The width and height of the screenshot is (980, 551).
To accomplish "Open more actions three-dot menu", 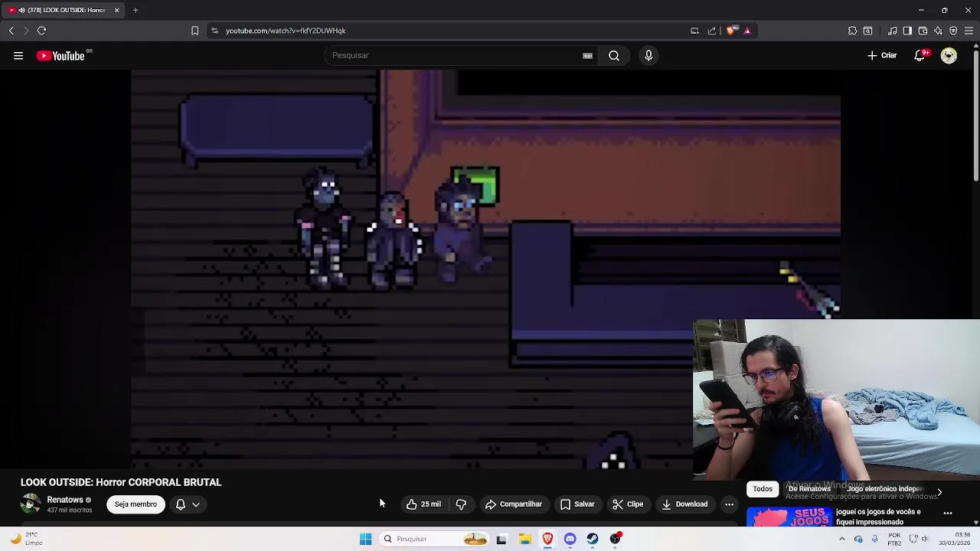I will [729, 504].
